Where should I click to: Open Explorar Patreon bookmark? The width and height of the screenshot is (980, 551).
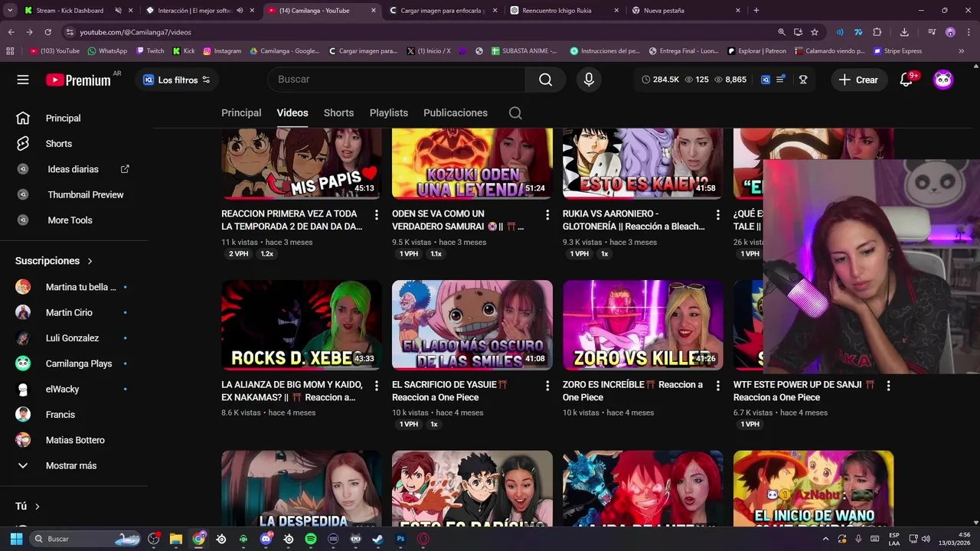(x=756, y=51)
